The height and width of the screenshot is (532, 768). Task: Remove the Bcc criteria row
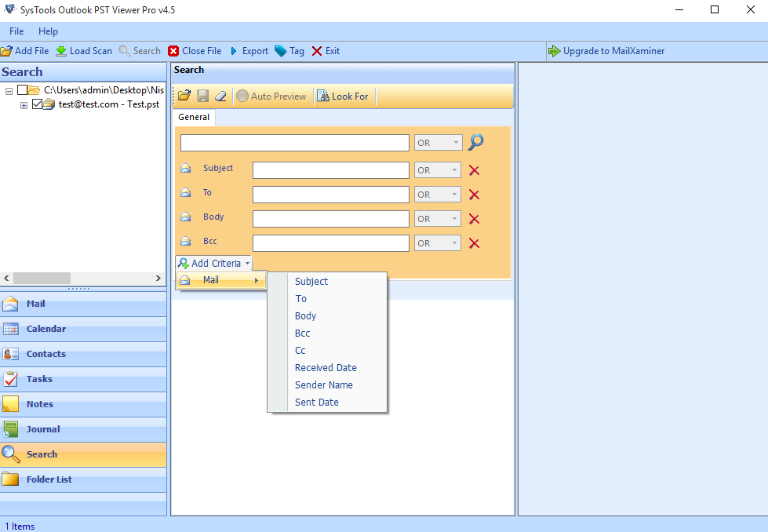(x=474, y=243)
